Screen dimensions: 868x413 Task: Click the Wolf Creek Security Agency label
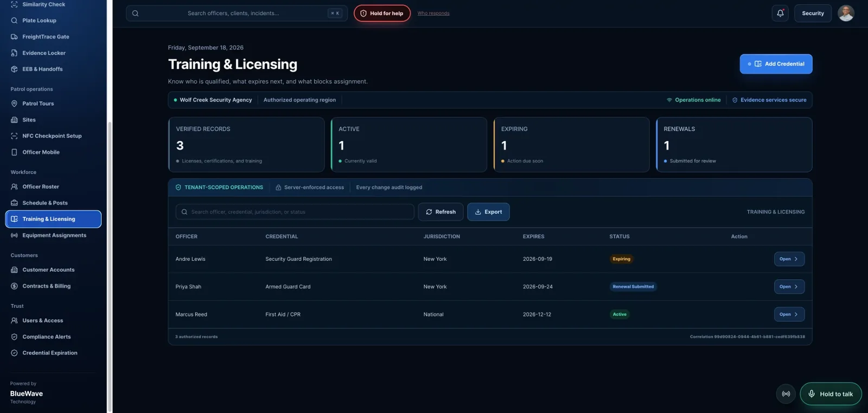tap(216, 100)
